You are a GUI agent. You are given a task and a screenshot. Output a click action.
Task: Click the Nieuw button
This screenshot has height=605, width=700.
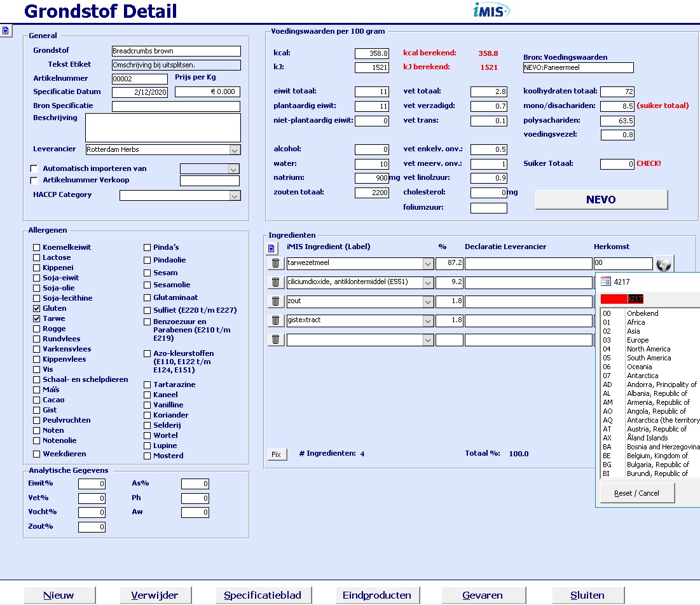click(59, 595)
